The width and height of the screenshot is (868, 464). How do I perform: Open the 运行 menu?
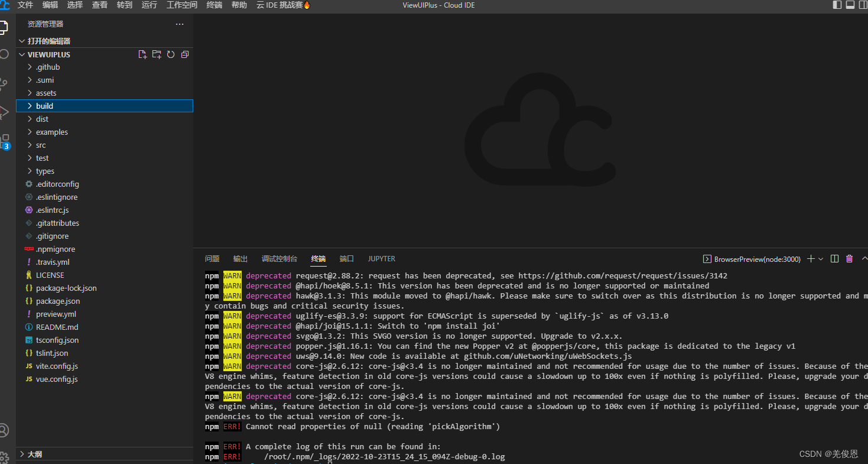(149, 5)
